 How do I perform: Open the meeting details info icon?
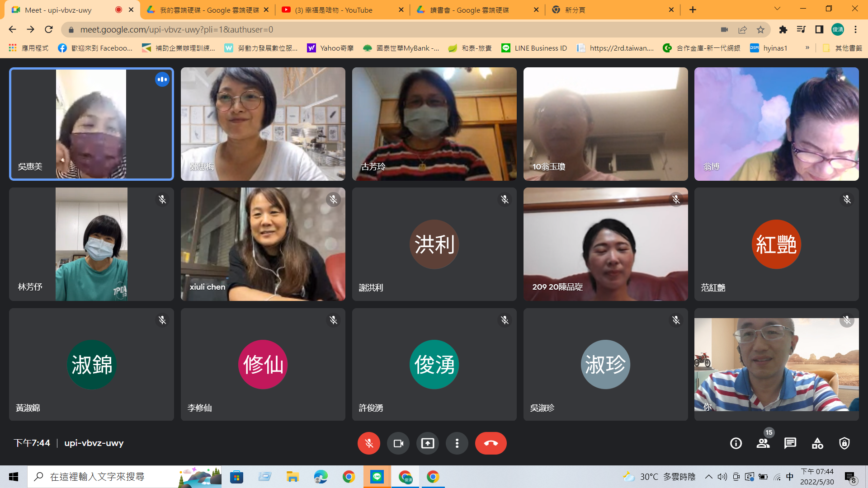pos(736,443)
